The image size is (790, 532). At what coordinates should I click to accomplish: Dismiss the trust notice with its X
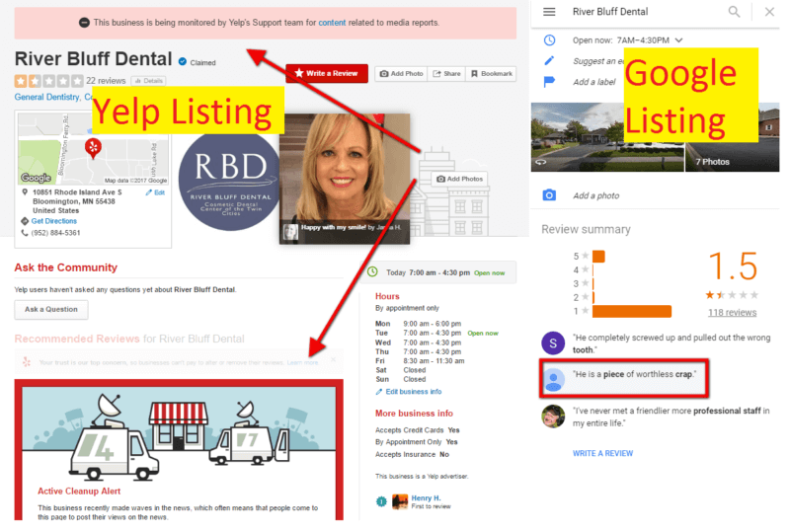(333, 359)
